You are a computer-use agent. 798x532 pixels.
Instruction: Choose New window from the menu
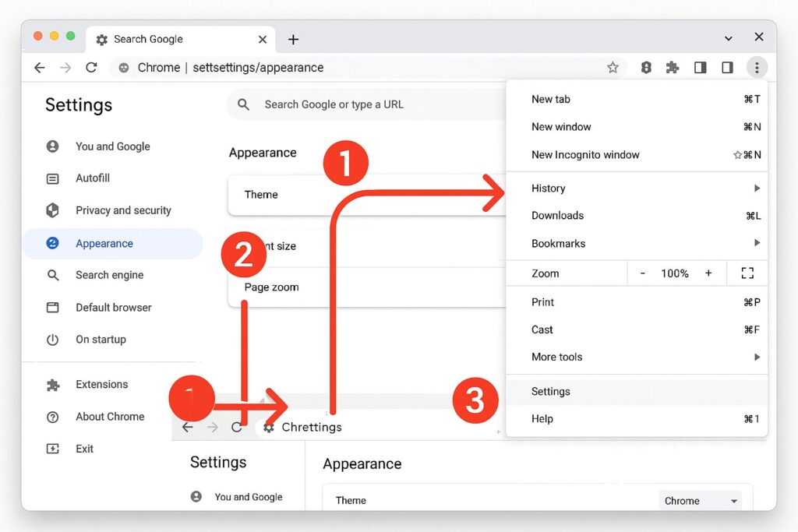pos(637,127)
